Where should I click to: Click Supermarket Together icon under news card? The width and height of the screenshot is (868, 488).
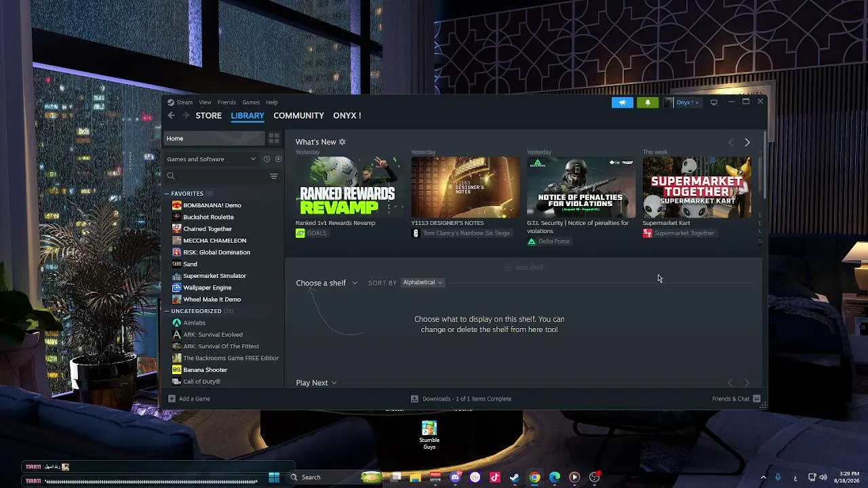648,233
